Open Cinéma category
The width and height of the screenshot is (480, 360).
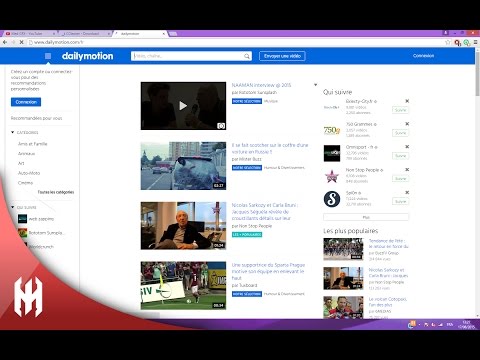pyautogui.click(x=25, y=183)
